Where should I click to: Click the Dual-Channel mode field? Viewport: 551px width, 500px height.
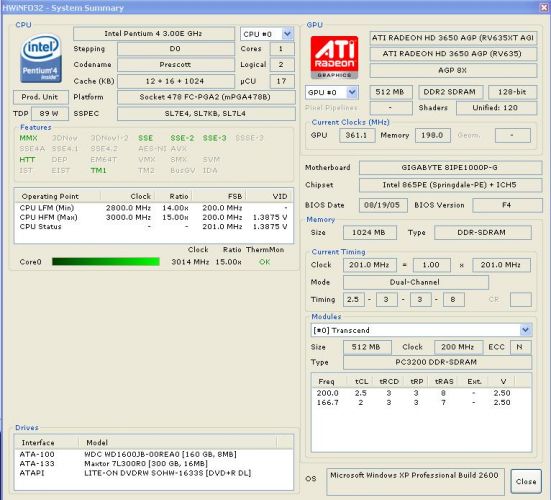415,283
